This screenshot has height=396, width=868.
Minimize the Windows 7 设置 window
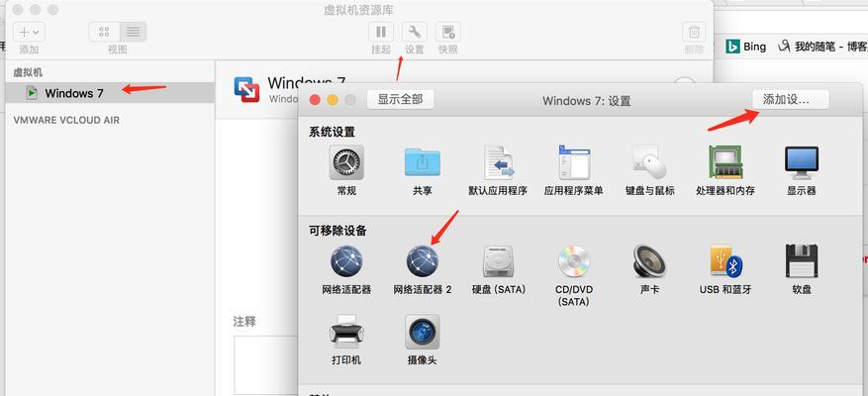coord(333,100)
